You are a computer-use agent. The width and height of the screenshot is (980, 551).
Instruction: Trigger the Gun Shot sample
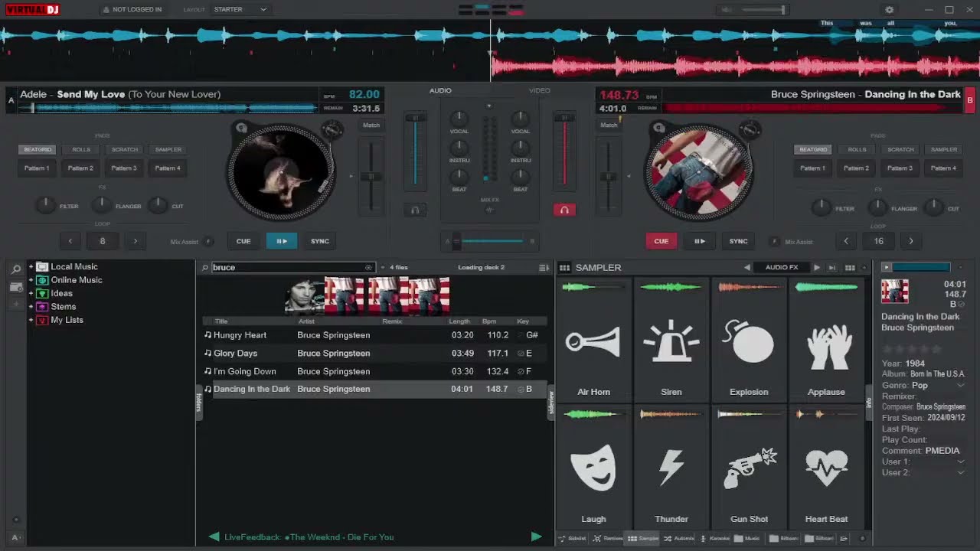(749, 467)
